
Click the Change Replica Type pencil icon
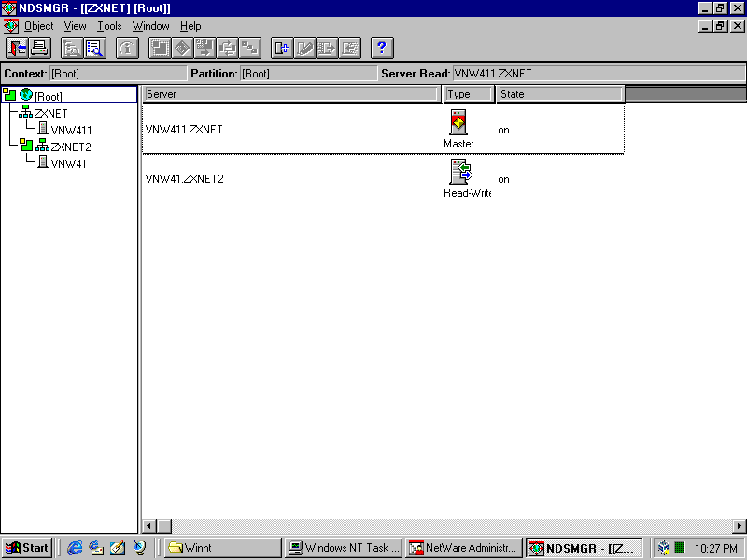(305, 49)
